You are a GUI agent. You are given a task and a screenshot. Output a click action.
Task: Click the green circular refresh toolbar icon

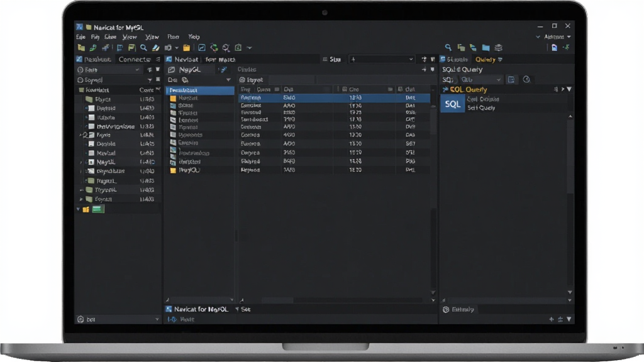[x=214, y=48]
